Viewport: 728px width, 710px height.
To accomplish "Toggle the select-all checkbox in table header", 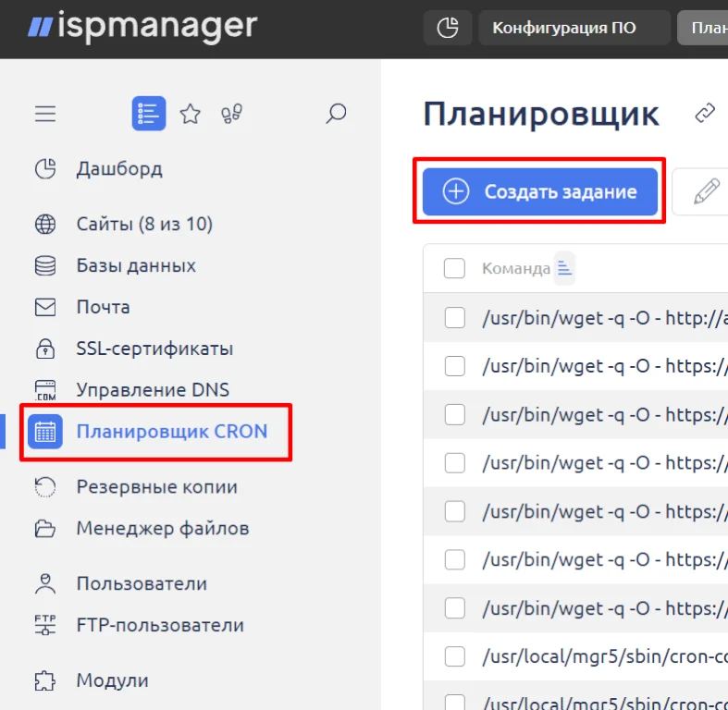I will 454,269.
